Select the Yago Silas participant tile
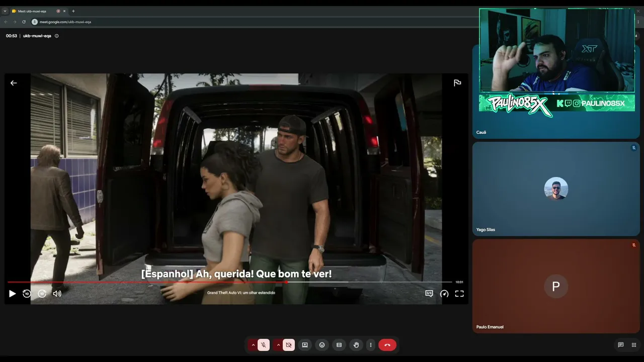The image size is (644, 362). tap(556, 189)
